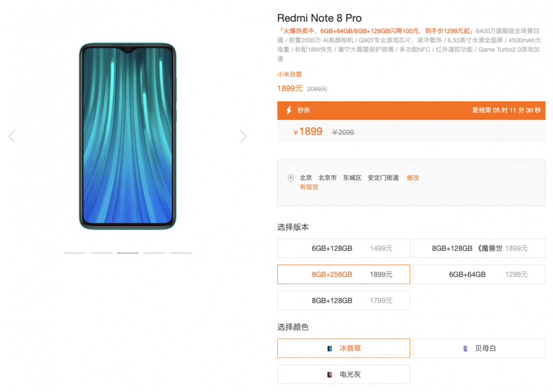
Task: Jump to the first image indicator bar
Action: [x=75, y=253]
